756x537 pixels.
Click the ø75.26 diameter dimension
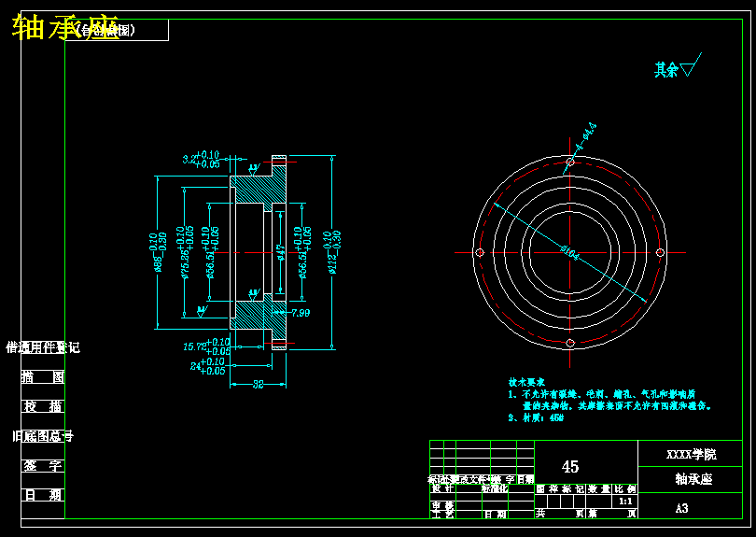click(x=185, y=252)
